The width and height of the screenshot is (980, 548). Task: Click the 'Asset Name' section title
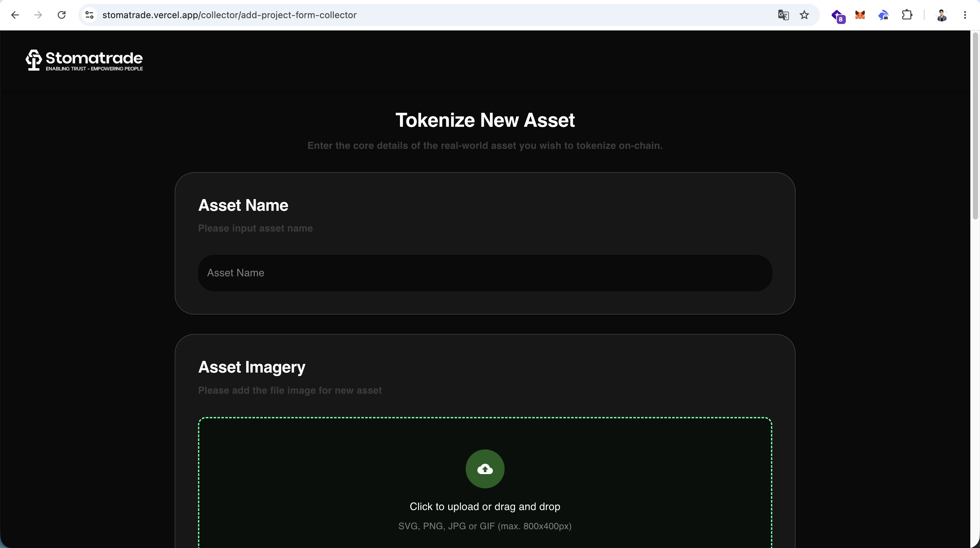pos(243,206)
